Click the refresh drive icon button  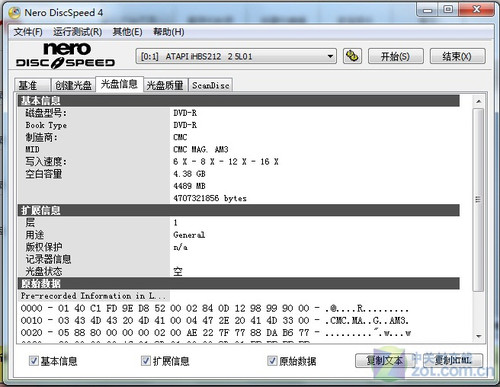click(352, 56)
